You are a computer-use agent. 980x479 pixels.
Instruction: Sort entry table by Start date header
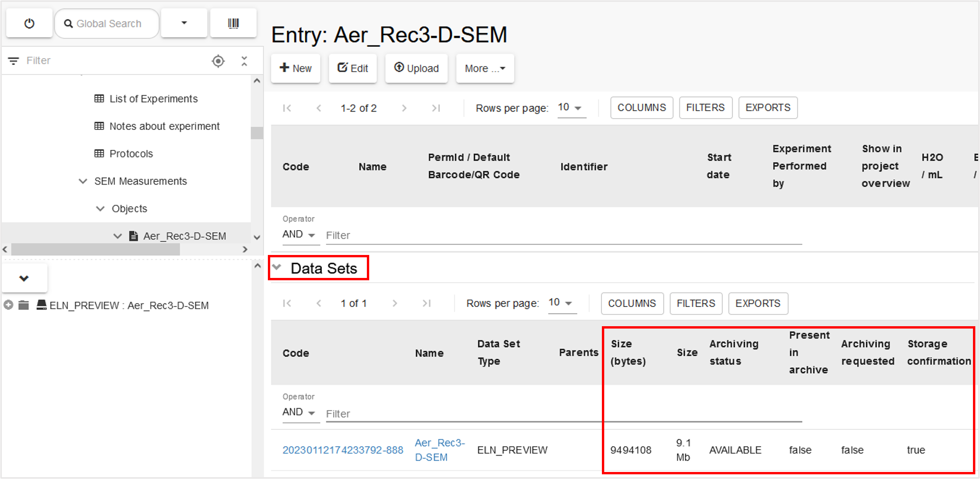click(719, 166)
